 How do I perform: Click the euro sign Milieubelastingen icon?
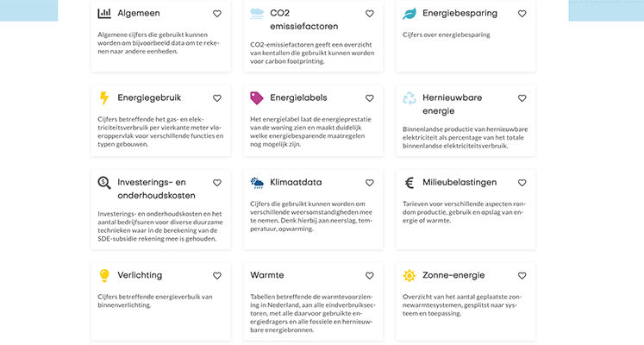[409, 183]
